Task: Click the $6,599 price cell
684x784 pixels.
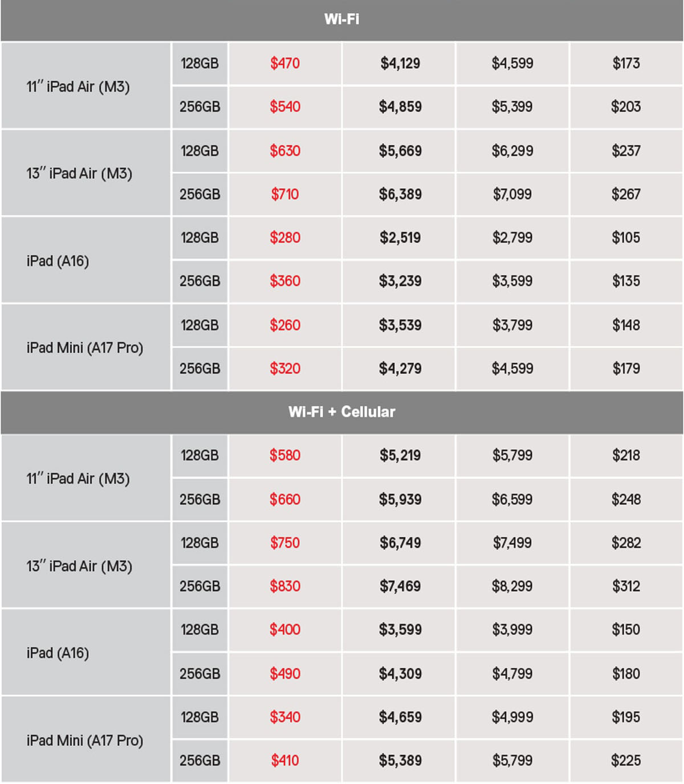Action: point(512,500)
